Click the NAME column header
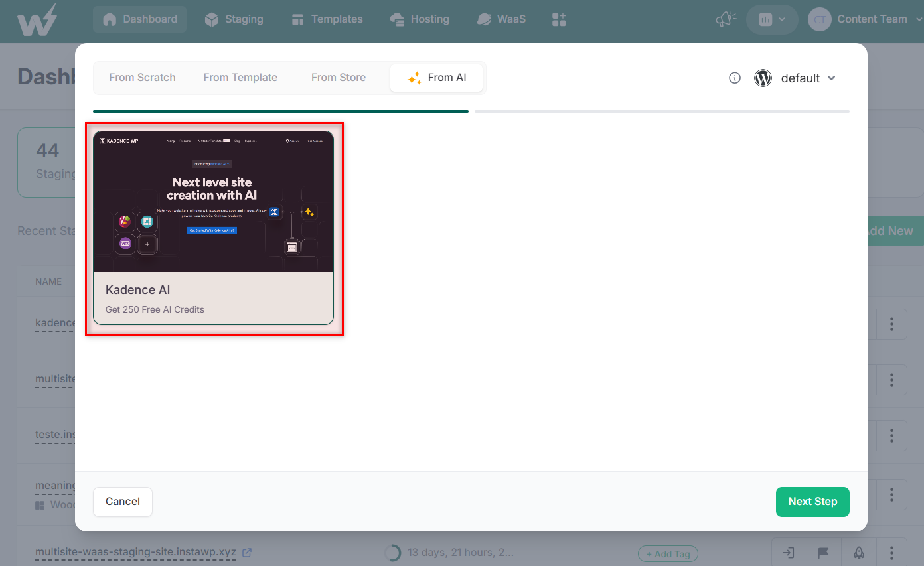The image size is (924, 566). (48, 281)
